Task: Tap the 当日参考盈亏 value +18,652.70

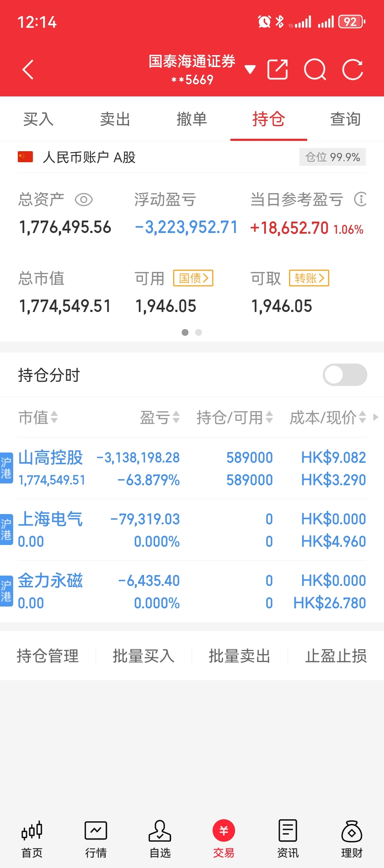Action: [x=289, y=228]
